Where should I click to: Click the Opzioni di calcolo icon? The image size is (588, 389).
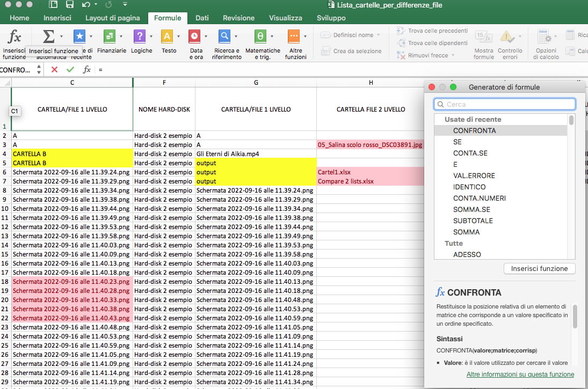pos(544,36)
